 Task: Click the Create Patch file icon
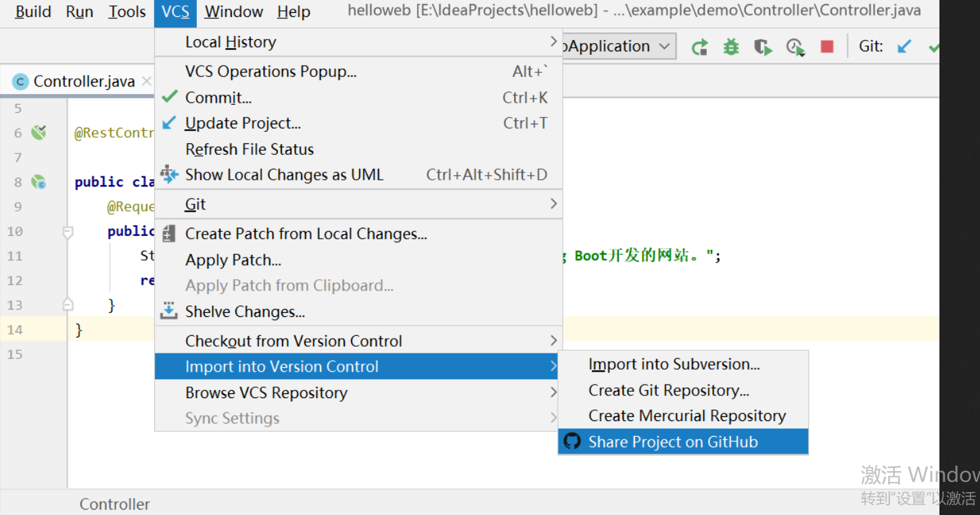click(168, 234)
